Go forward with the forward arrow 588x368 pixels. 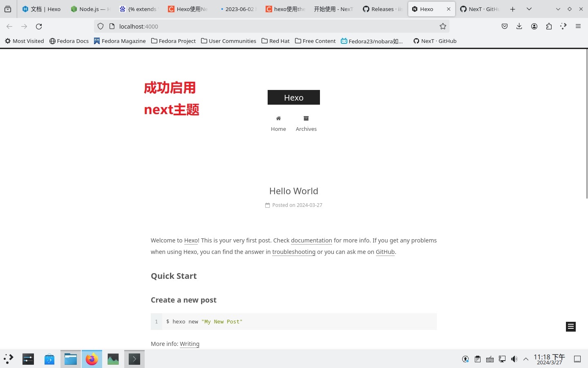click(x=24, y=26)
